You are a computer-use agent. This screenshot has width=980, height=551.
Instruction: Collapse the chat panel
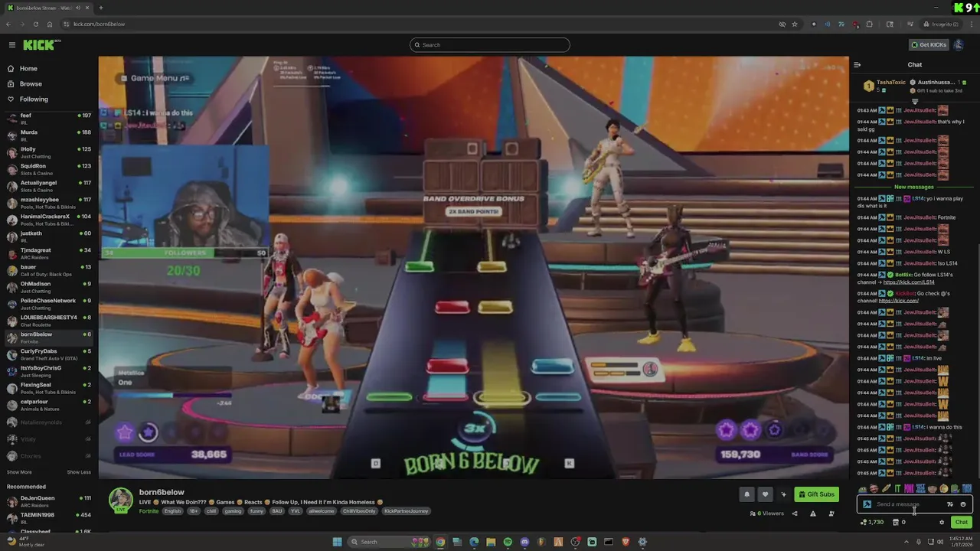[857, 65]
